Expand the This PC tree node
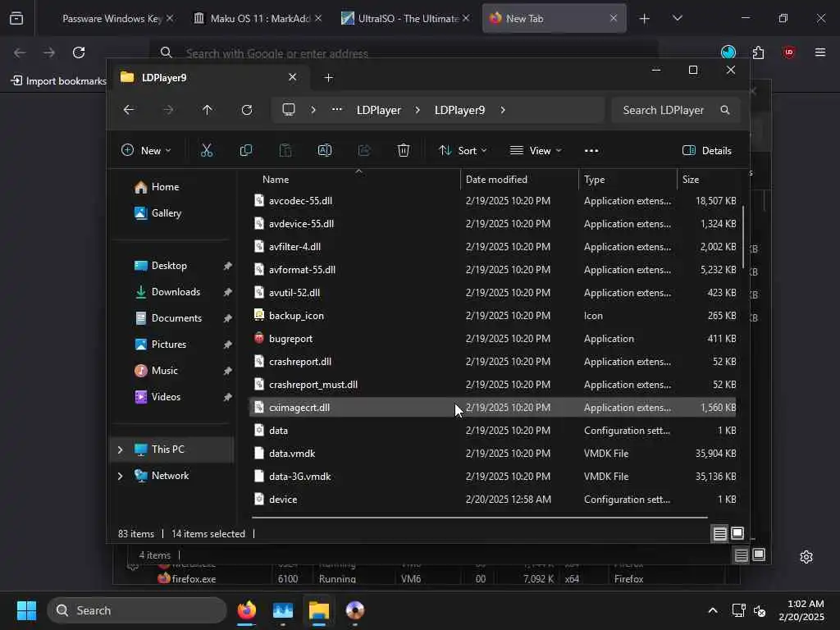The height and width of the screenshot is (630, 840). click(120, 450)
